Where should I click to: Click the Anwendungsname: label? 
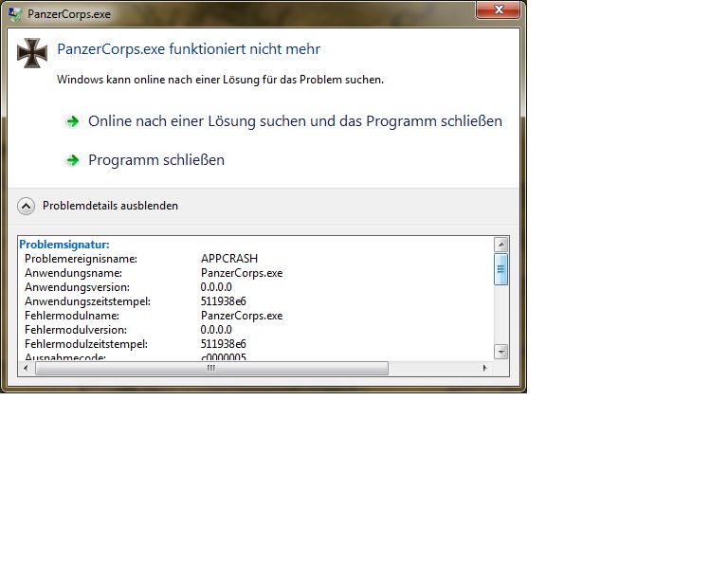pyautogui.click(x=73, y=273)
